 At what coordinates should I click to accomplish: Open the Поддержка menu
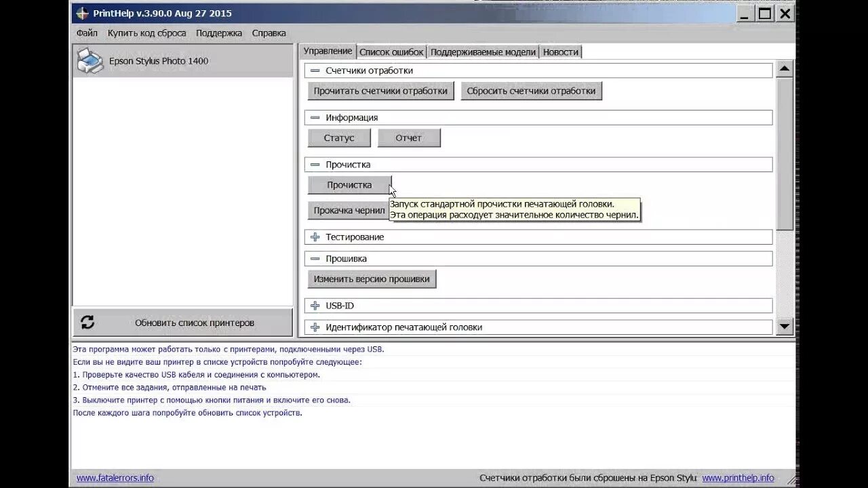coord(219,33)
